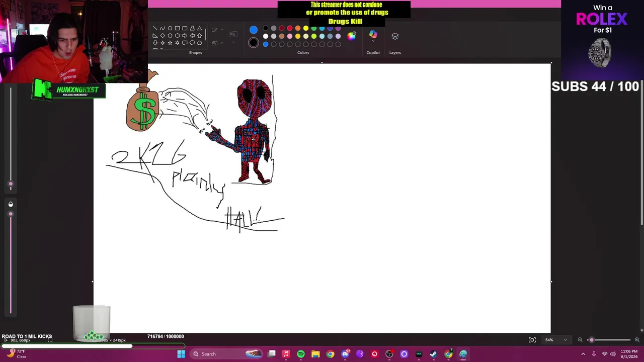This screenshot has height=362, width=644.
Task: Choose the Pentagon shape
Action: pyautogui.click(x=170, y=36)
